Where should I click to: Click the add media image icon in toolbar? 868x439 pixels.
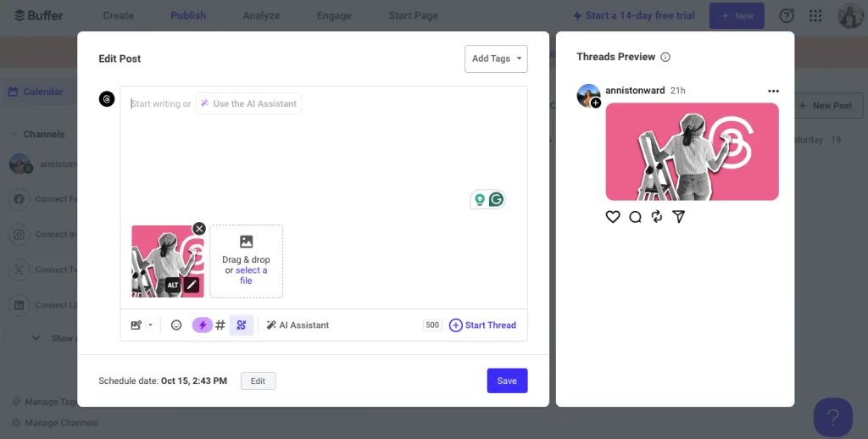click(136, 325)
